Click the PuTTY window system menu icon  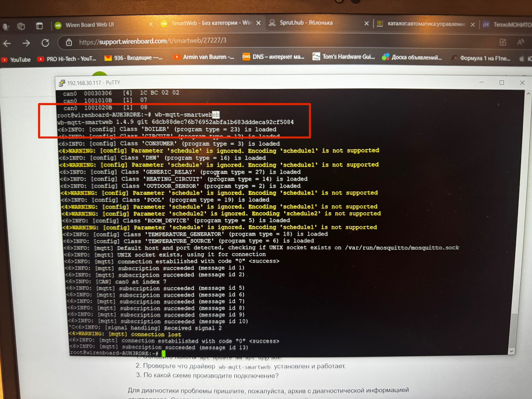coord(62,83)
